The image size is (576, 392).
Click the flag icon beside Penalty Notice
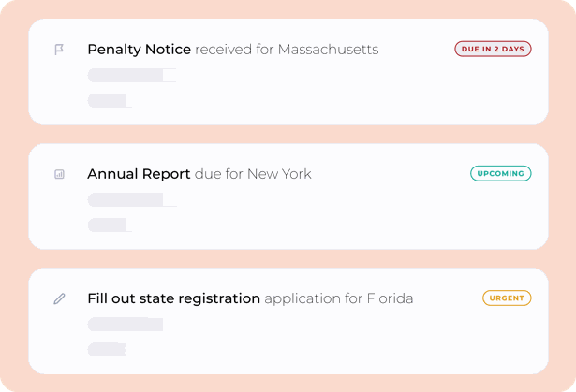59,50
